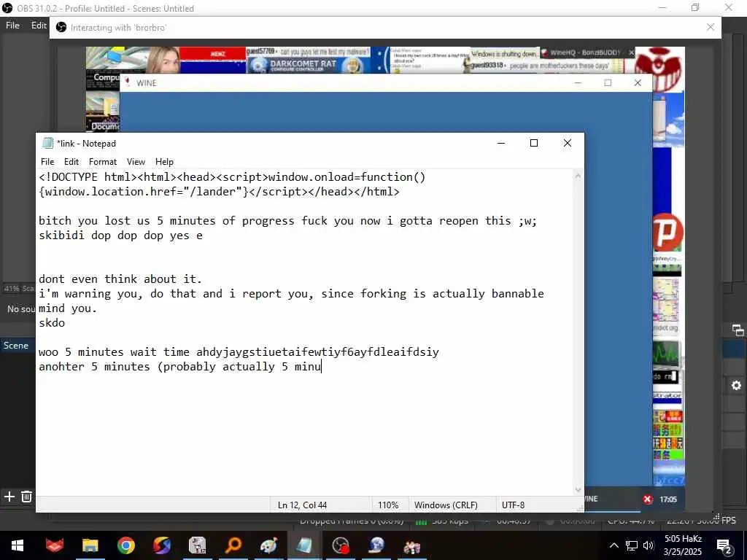Open the OBS File menu
This screenshot has height=560, width=747.
[x=12, y=26]
